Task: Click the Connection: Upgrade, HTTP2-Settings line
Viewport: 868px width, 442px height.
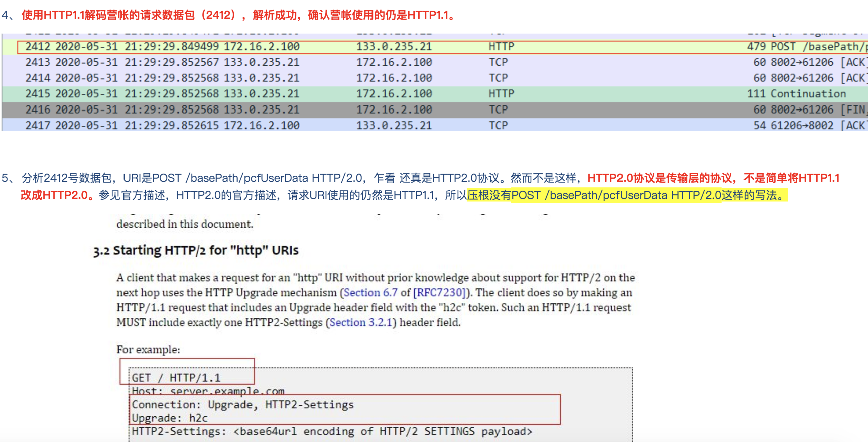Action: tap(243, 405)
